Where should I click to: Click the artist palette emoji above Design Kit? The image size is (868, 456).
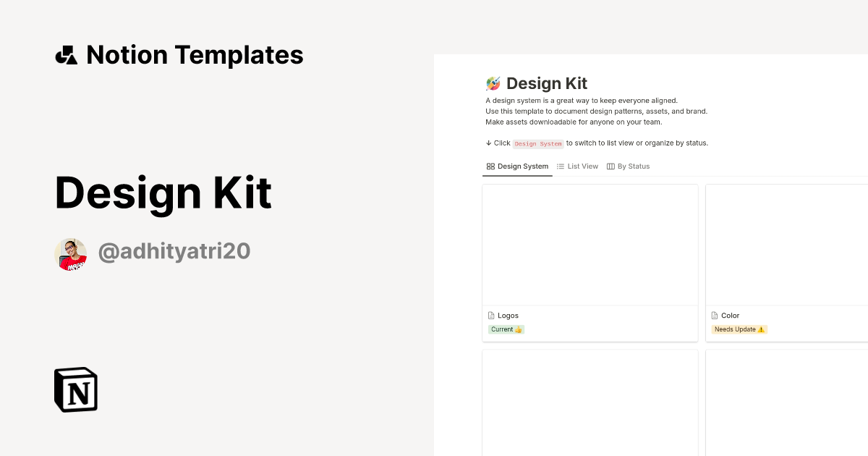pos(493,83)
